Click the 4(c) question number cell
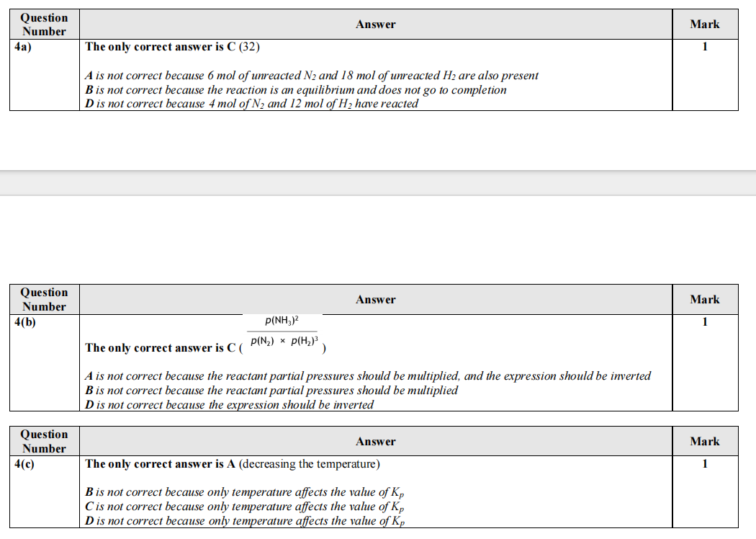The height and width of the screenshot is (539, 756). [24, 464]
